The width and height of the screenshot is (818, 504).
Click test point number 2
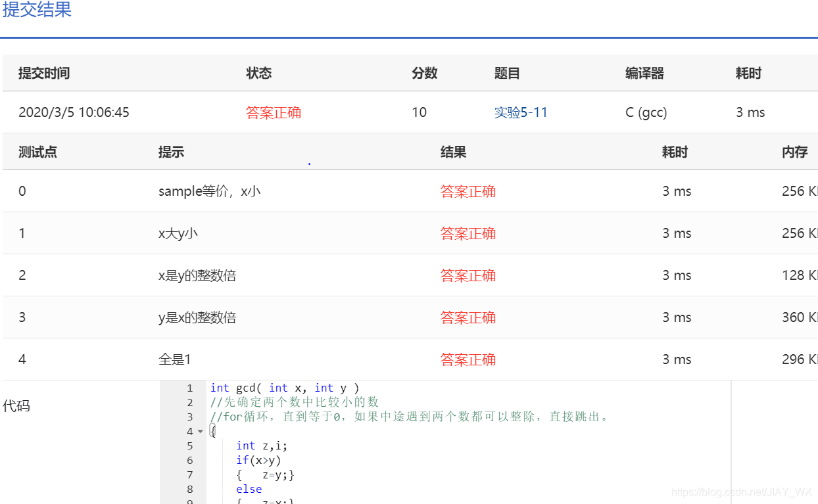[x=22, y=275]
